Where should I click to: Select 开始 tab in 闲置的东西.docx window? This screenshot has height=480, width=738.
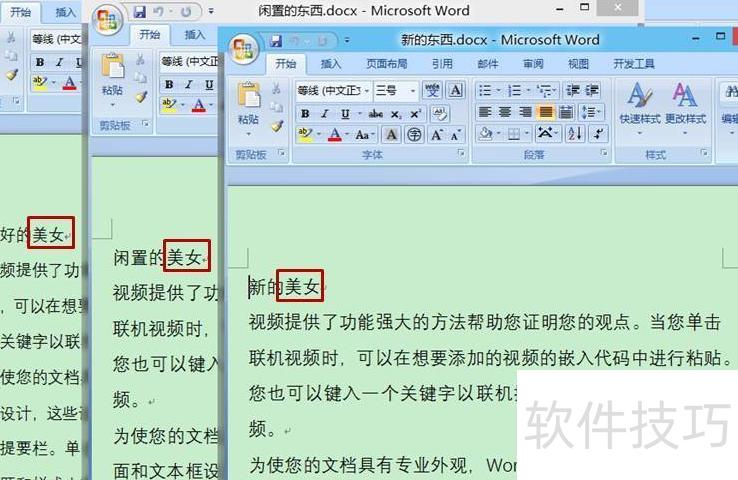coord(150,34)
